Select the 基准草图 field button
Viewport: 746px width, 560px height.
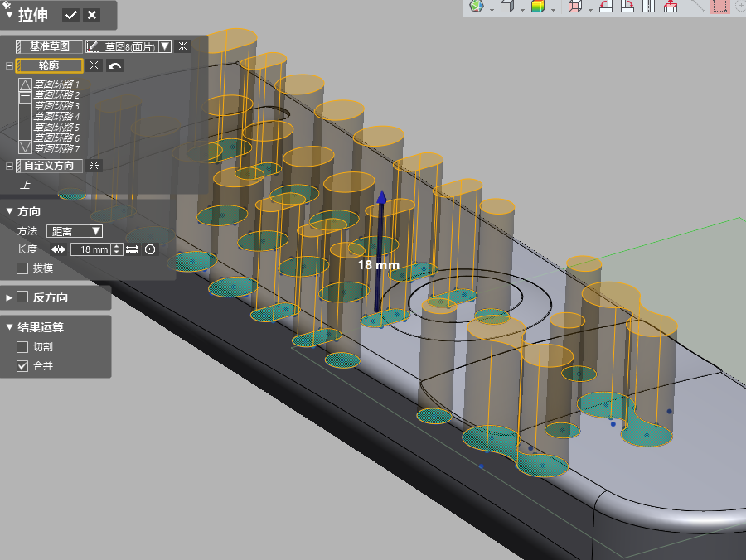click(49, 46)
